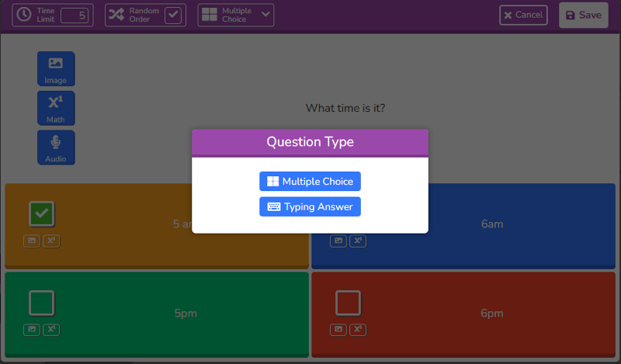Click the Time Limit clock icon

pyautogui.click(x=24, y=15)
